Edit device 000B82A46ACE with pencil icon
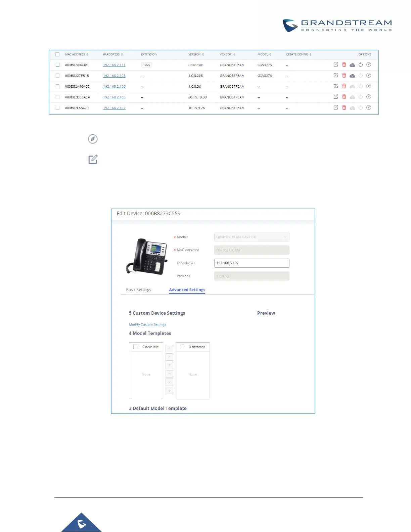 click(336, 86)
